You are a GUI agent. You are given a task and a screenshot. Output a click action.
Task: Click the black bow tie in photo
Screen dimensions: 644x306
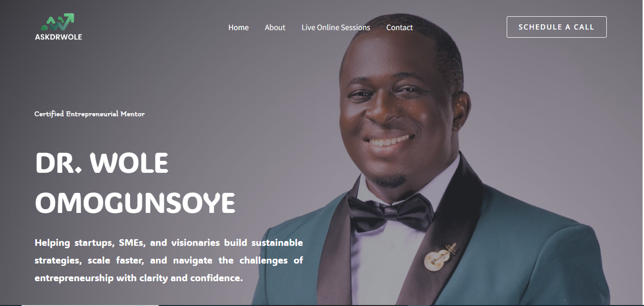(x=390, y=212)
